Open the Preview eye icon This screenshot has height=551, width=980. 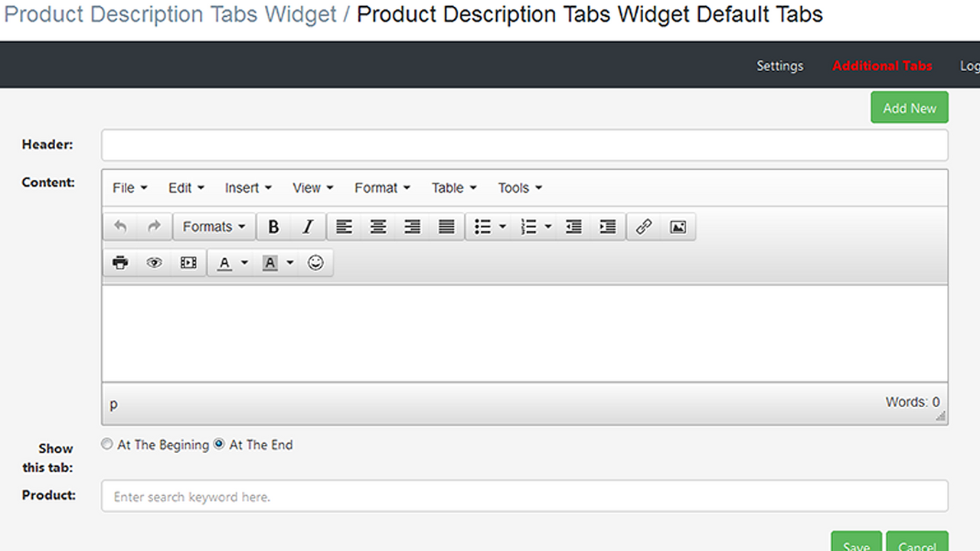pos(154,262)
